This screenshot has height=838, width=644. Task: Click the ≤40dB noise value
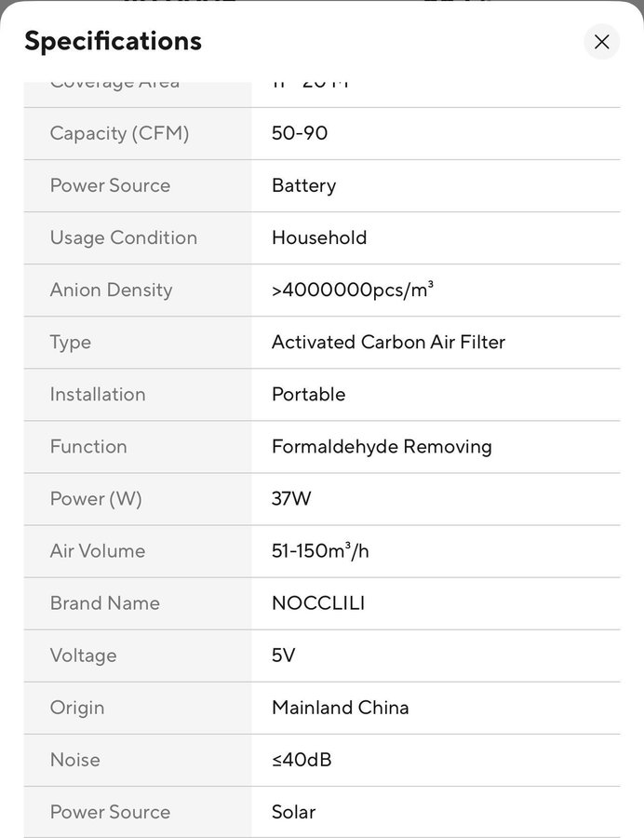pyautogui.click(x=302, y=759)
